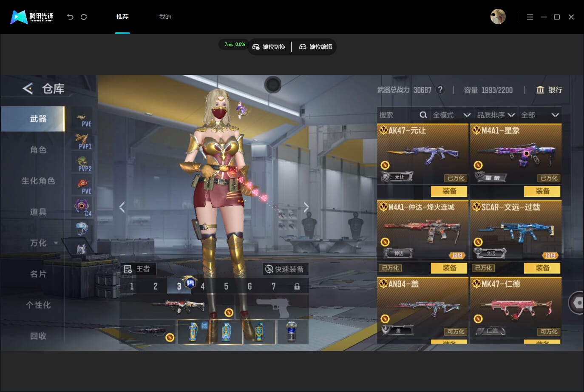Select the first PVE weapon bag icon
Image resolution: width=584 pixels, height=392 pixels.
(82, 119)
